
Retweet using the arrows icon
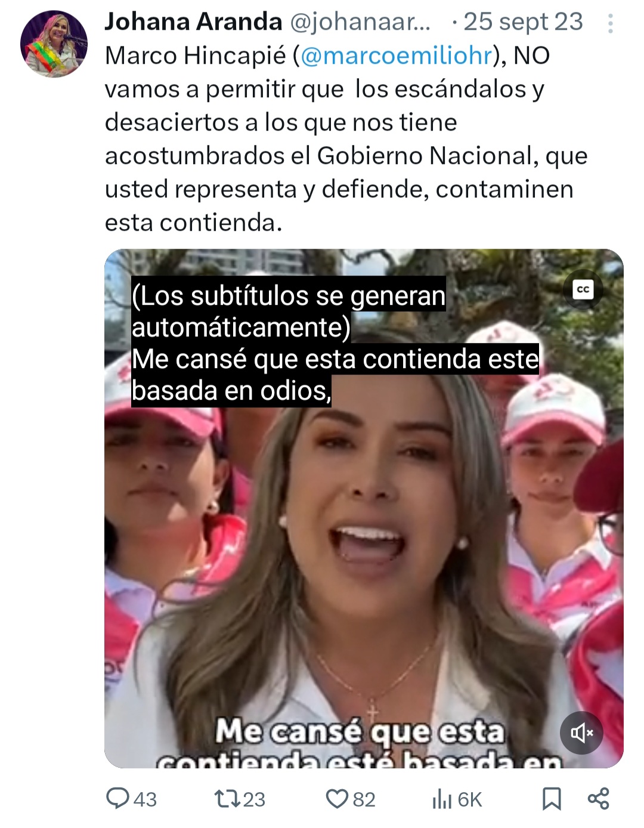click(x=227, y=799)
